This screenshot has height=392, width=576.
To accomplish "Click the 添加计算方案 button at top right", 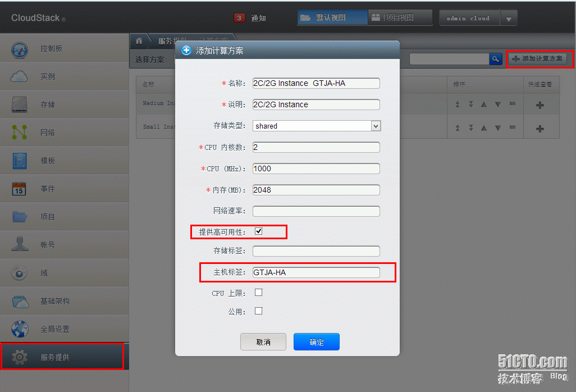I will [x=537, y=59].
